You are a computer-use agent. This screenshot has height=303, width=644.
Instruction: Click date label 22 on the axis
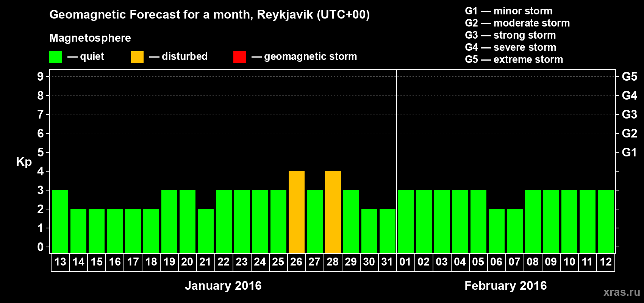tap(224, 262)
